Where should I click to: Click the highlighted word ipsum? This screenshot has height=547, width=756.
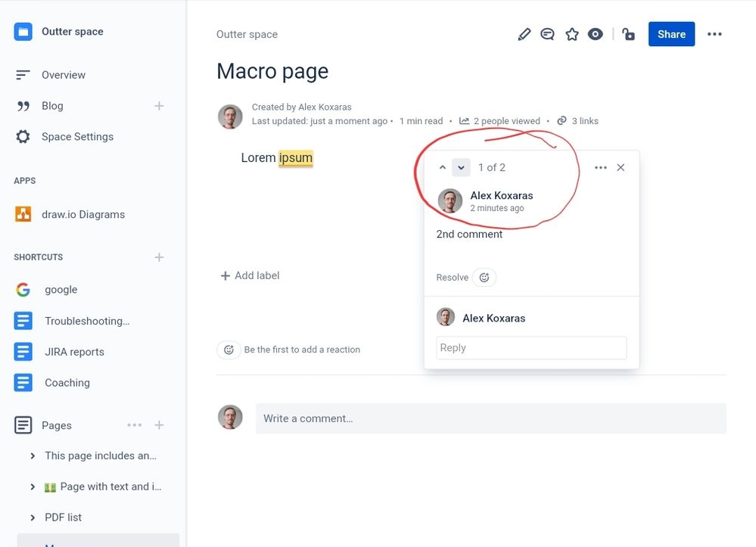[296, 157]
